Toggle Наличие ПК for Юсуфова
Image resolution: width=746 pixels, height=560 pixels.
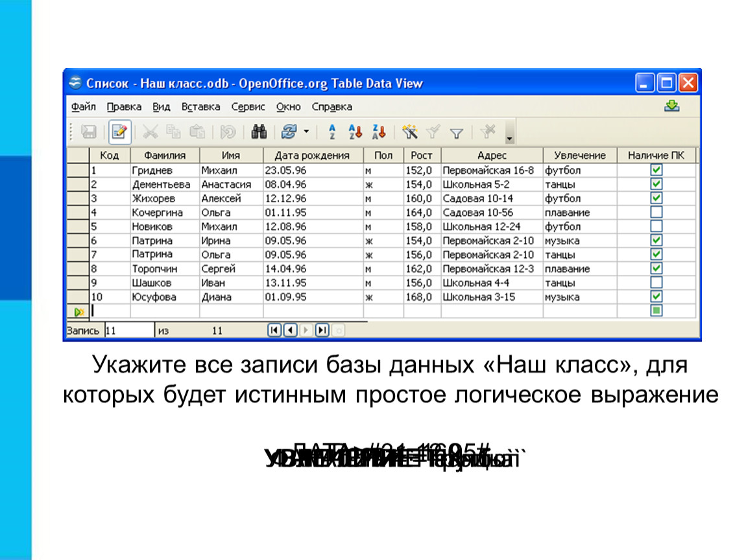click(x=656, y=297)
